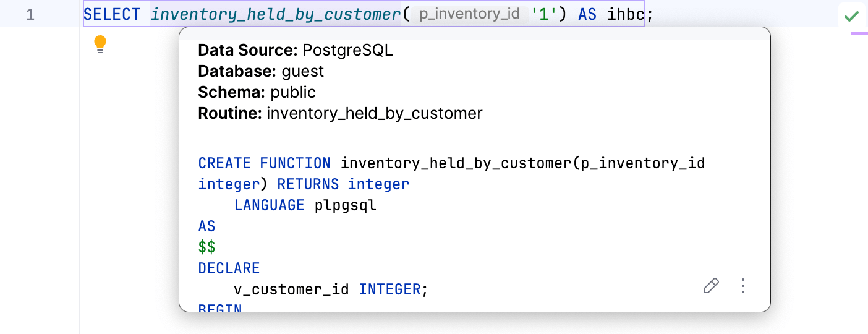Click the Schema public entry in popup

(x=257, y=93)
